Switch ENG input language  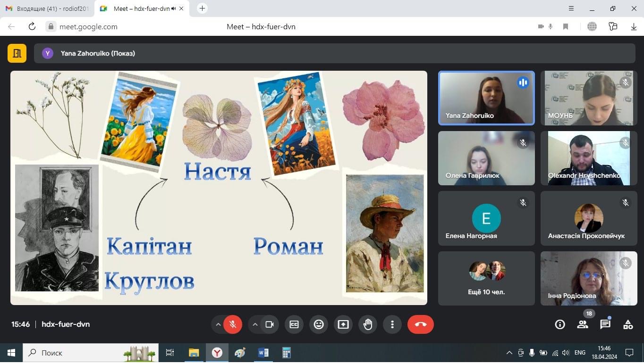580,353
